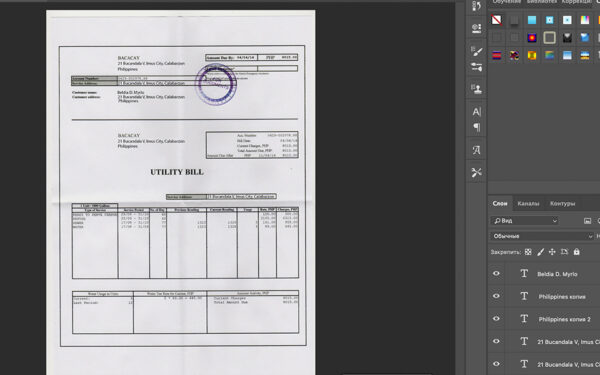Apply the black chevron style swatch
Viewport: 600px width, 375px height.
(x=567, y=38)
